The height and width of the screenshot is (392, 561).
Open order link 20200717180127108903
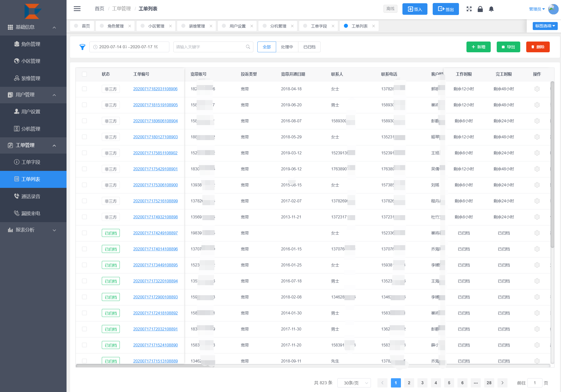tap(155, 137)
